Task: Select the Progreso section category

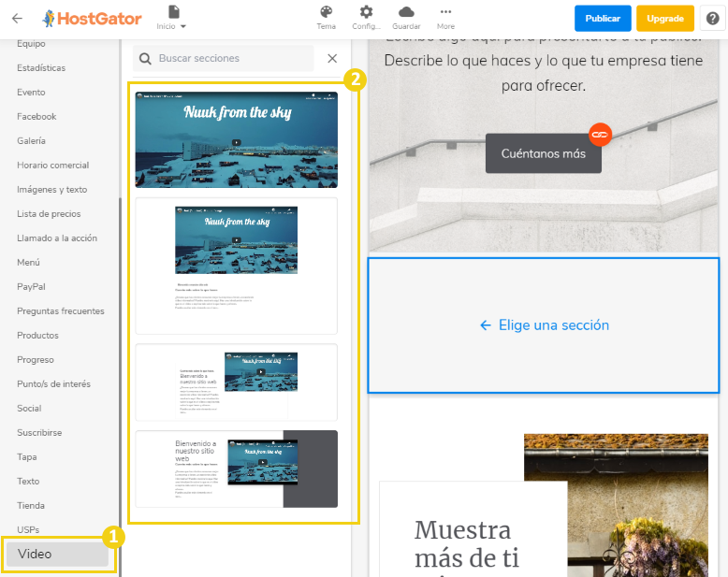Action: coord(36,360)
